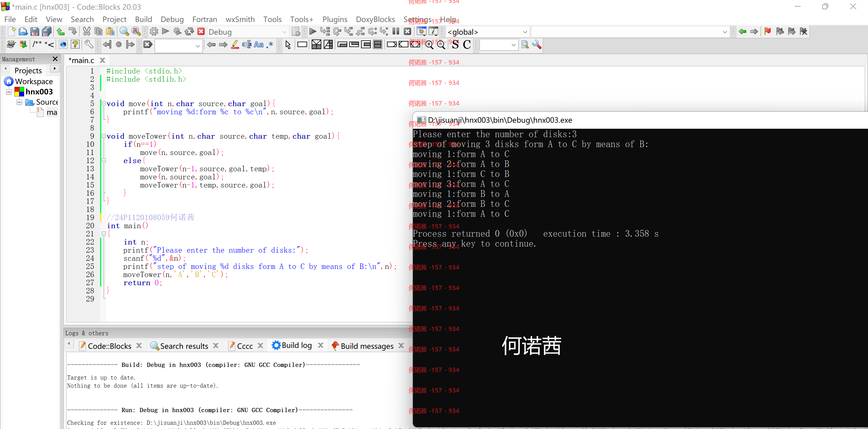Open the Plugins menu
This screenshot has width=868, height=429.
(335, 19)
